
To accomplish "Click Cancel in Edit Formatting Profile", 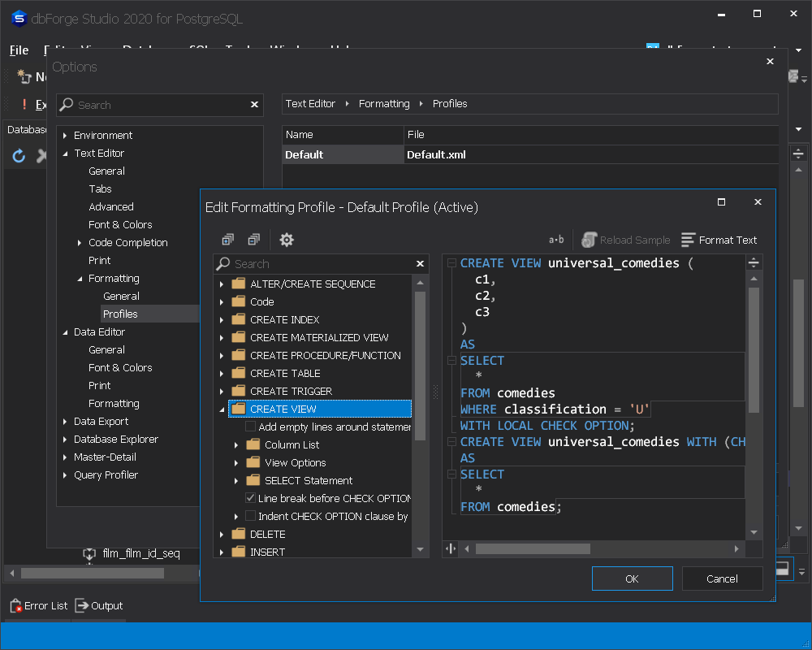I will click(x=722, y=578).
